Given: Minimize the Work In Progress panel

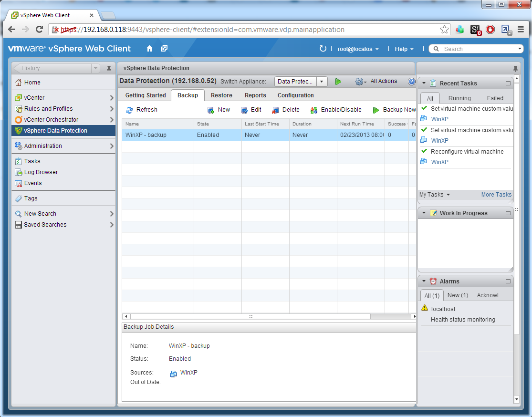Looking at the screenshot, I should click(508, 213).
